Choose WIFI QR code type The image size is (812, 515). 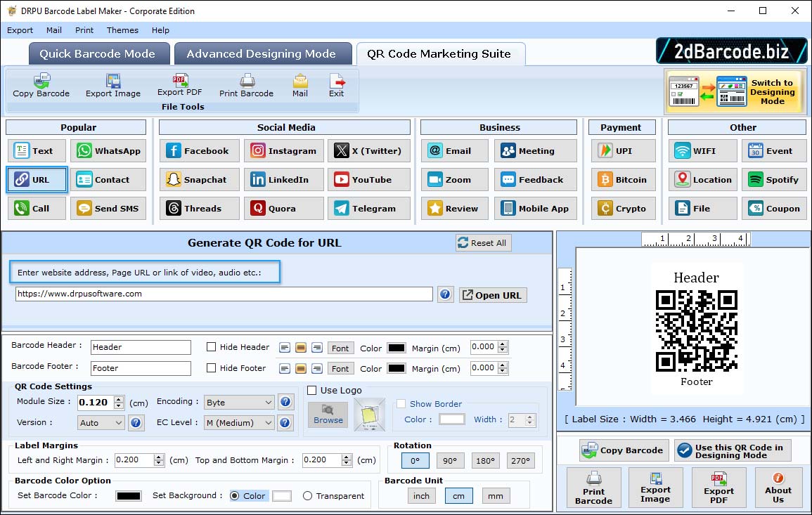pos(702,150)
